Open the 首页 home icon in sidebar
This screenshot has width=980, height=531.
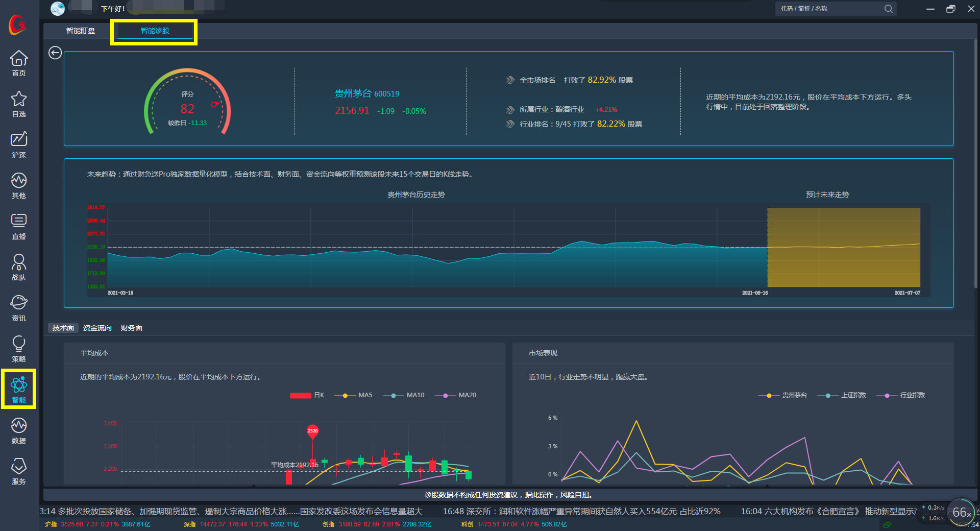[x=19, y=63]
